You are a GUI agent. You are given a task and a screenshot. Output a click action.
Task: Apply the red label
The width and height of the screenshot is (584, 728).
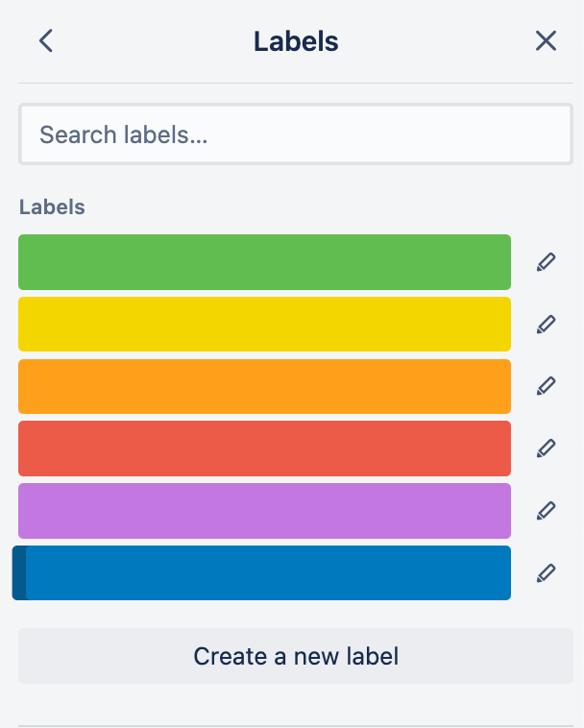264,449
